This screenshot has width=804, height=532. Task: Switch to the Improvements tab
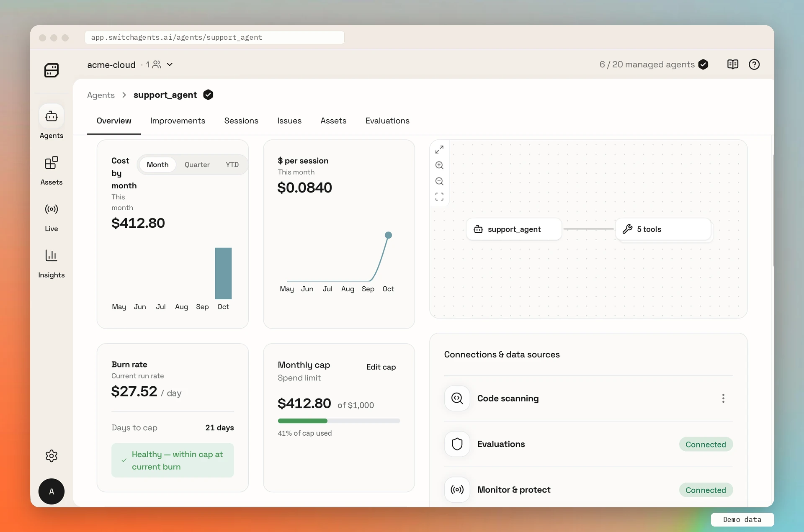point(178,121)
